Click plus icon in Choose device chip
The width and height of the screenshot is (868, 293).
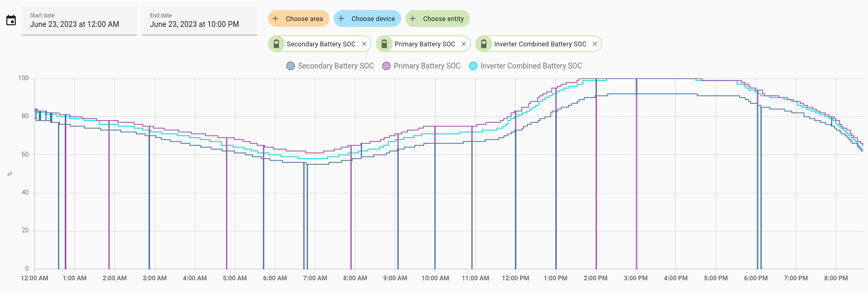coord(341,18)
